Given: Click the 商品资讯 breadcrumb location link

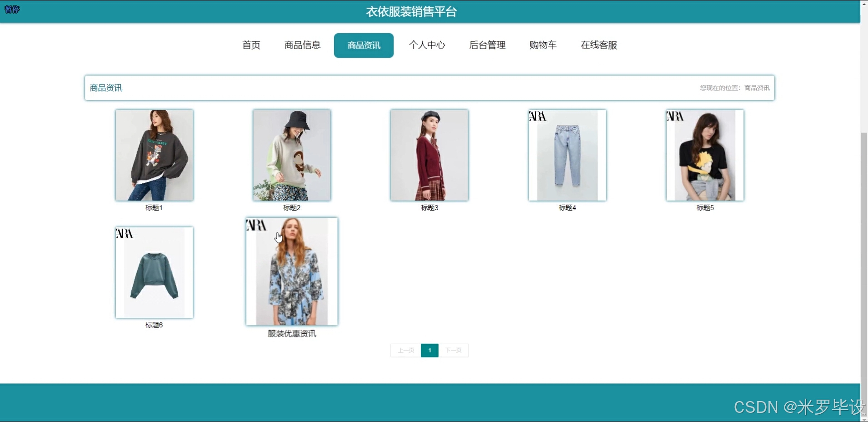Looking at the screenshot, I should coord(757,87).
